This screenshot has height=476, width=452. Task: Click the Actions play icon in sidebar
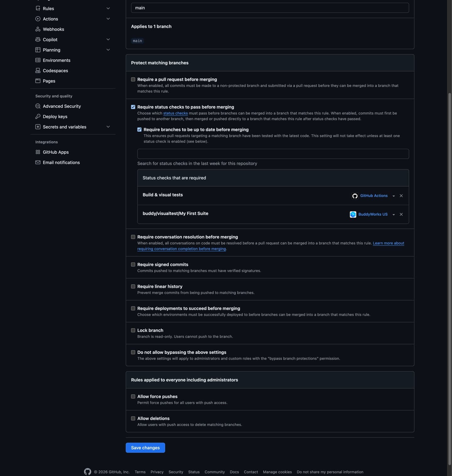(38, 19)
